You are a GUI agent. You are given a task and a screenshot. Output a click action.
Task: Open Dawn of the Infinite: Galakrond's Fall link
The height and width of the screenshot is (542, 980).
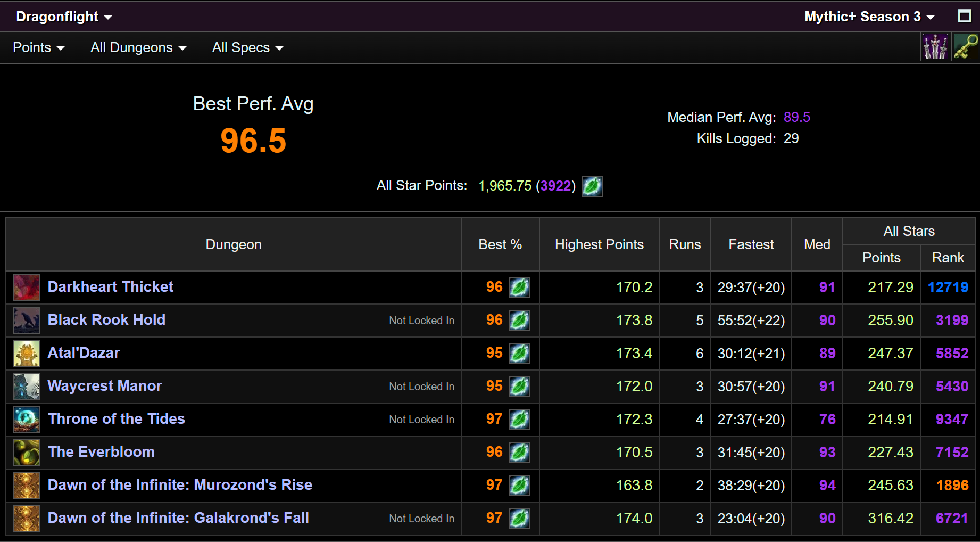click(178, 518)
